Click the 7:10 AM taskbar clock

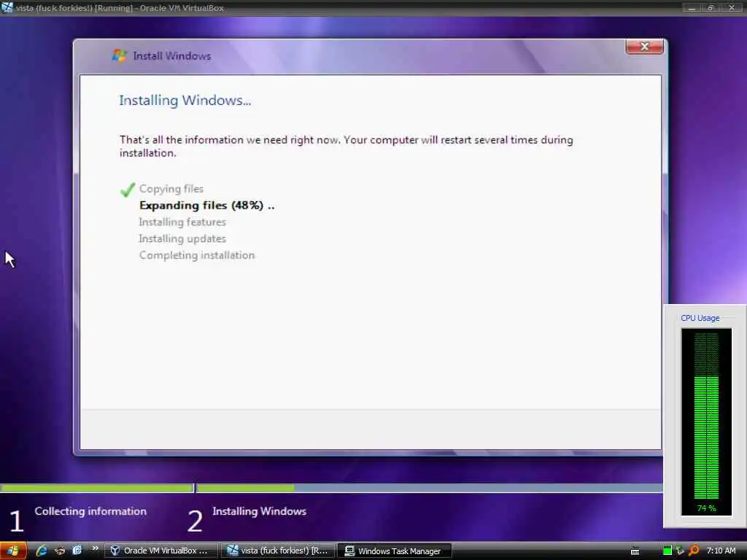pos(721,551)
